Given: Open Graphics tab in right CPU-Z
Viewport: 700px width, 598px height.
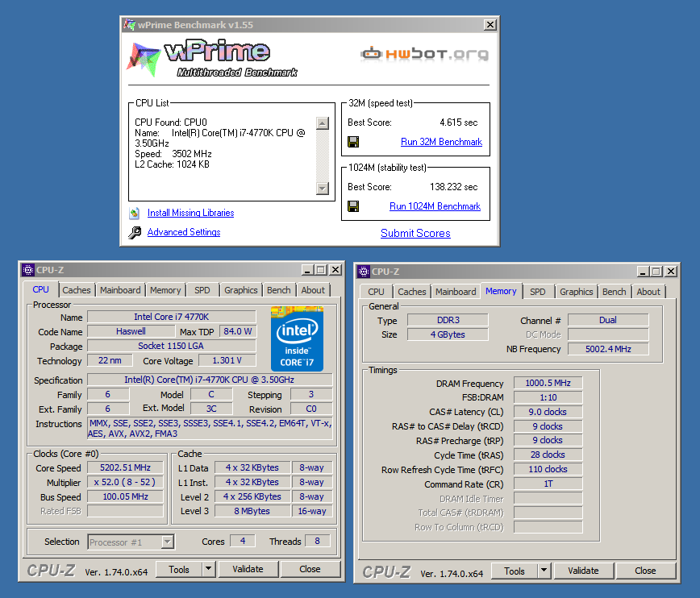Looking at the screenshot, I should coord(577,292).
